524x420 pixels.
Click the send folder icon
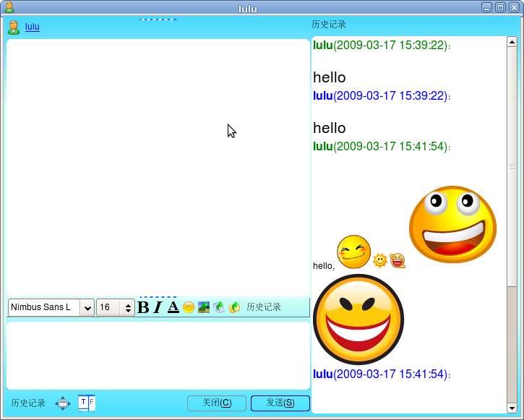pos(234,307)
